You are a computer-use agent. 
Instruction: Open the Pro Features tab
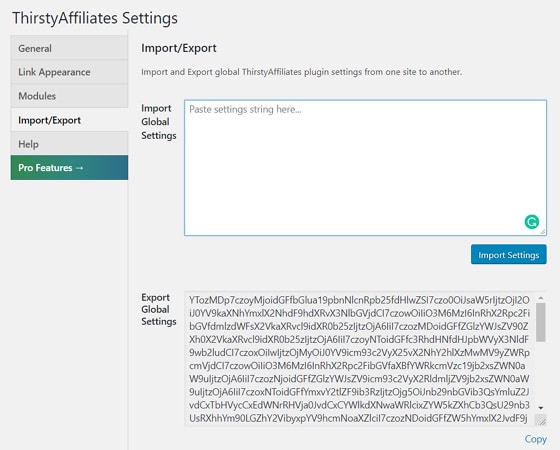click(x=69, y=168)
